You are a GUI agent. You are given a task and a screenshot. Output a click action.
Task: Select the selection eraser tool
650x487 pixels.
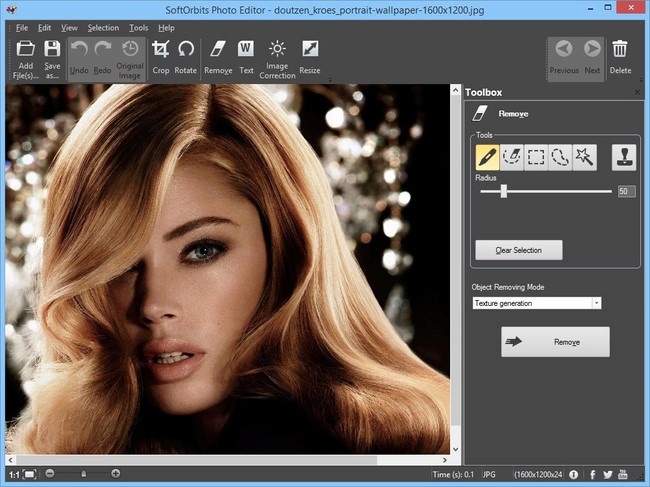pyautogui.click(x=512, y=156)
